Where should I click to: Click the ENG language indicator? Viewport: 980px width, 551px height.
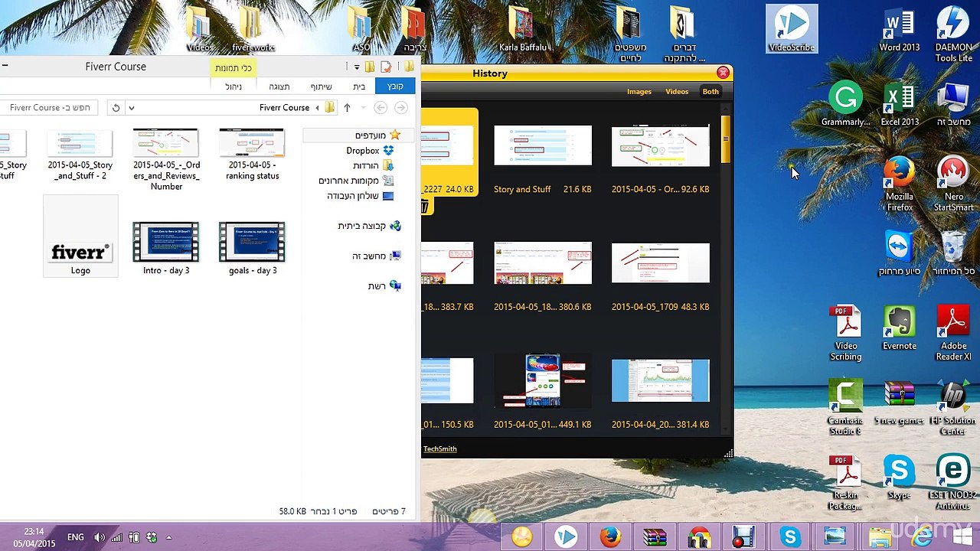(x=76, y=538)
